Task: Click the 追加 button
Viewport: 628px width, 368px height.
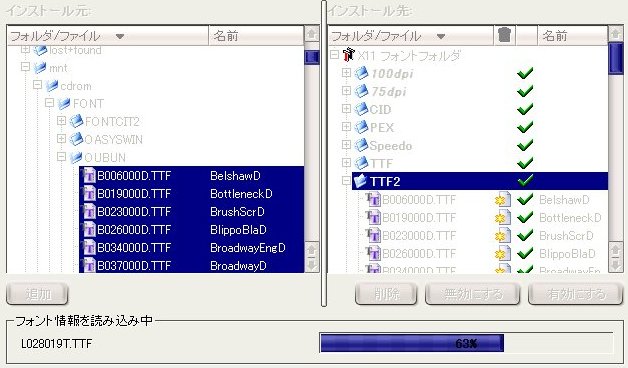Action: coord(37,294)
